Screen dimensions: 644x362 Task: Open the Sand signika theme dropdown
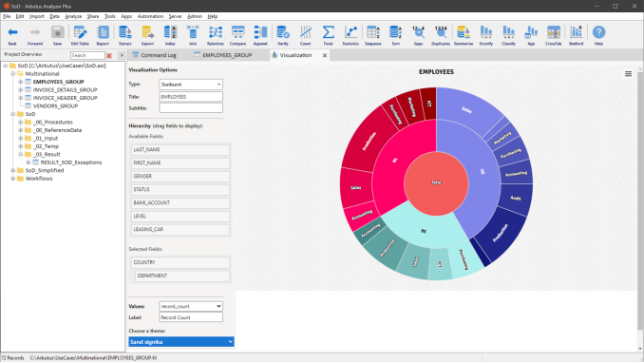coord(181,342)
